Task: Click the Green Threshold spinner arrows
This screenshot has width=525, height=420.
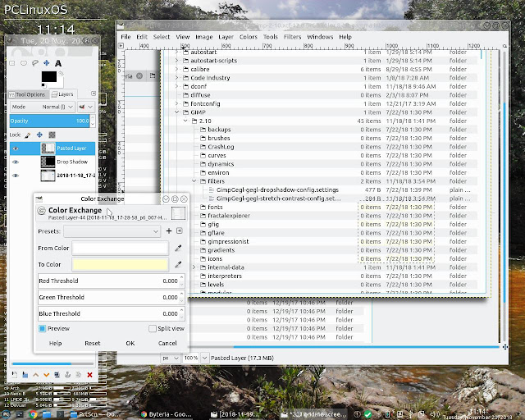Action: [x=182, y=297]
